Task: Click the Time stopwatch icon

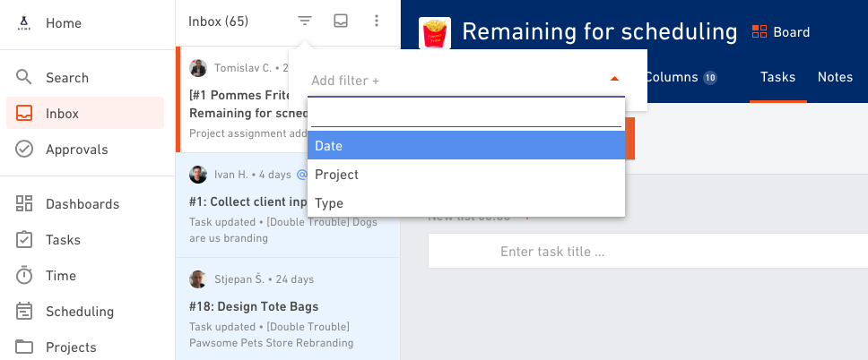Action: coord(24,276)
